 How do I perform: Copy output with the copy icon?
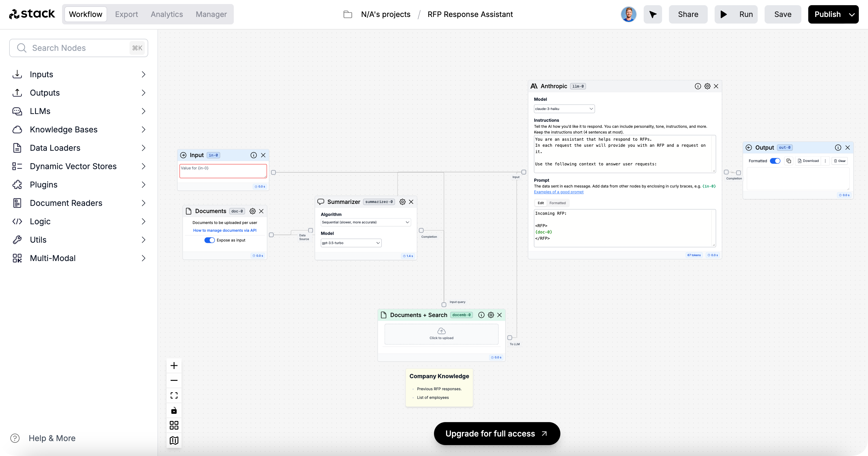[788, 161]
